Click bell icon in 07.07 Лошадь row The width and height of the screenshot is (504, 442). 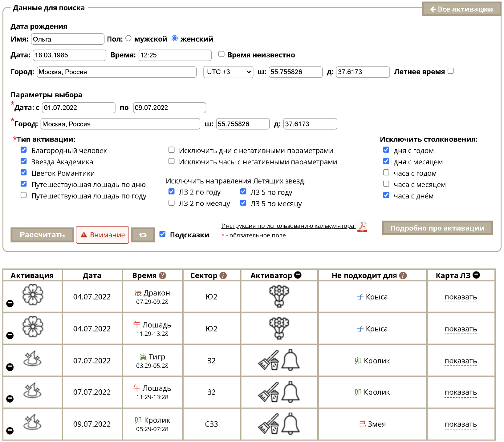pos(291,392)
